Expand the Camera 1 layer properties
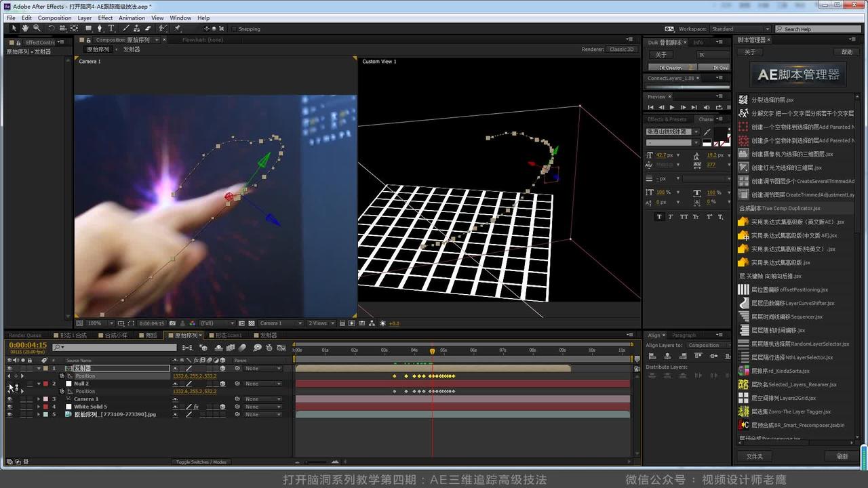868x488 pixels. [39, 399]
